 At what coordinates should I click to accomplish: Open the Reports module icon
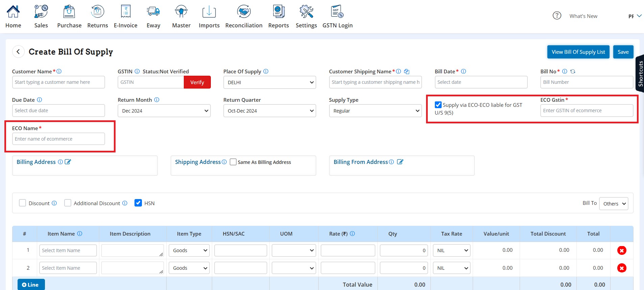point(278,12)
